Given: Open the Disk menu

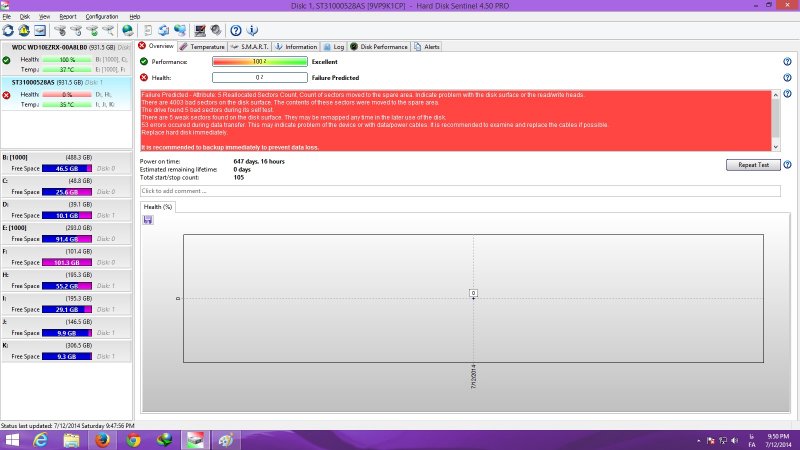Looking at the screenshot, I should pyautogui.click(x=24, y=17).
